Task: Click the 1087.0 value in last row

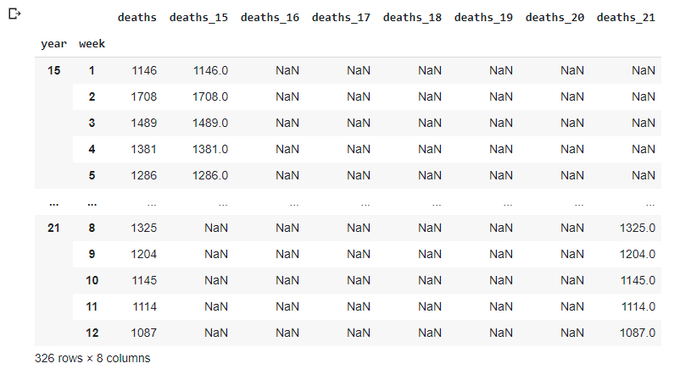Action: pyautogui.click(x=637, y=333)
